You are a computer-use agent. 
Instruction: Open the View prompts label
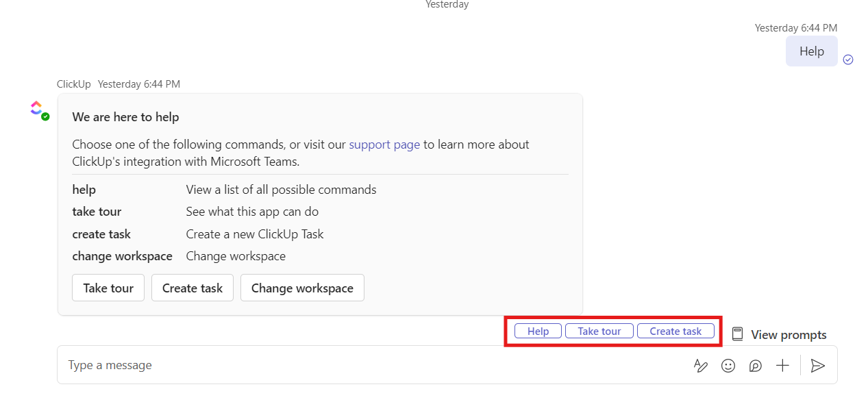point(789,335)
